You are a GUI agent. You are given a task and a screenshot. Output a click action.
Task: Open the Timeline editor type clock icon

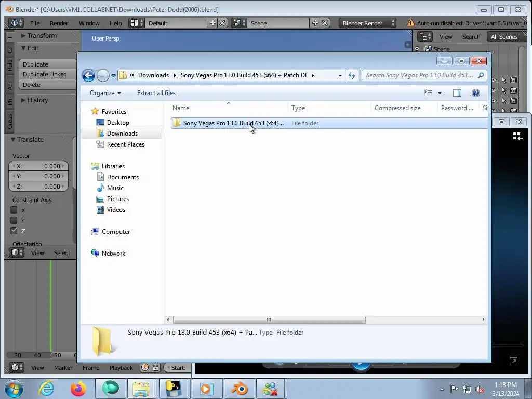[x=16, y=367]
